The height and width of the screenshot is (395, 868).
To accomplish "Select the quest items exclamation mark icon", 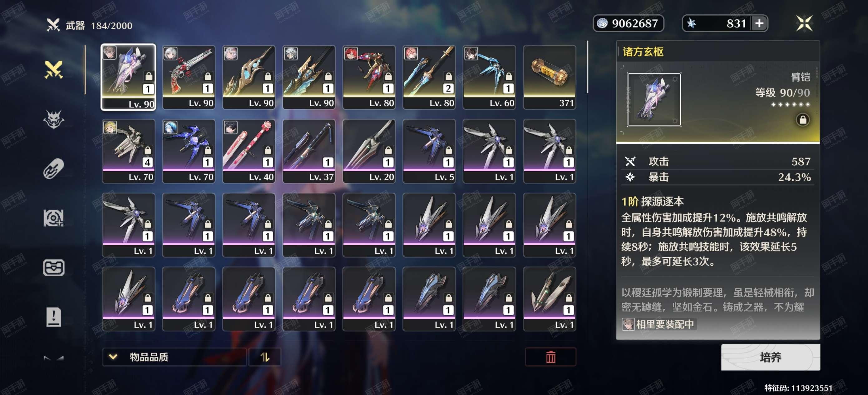I will point(54,317).
